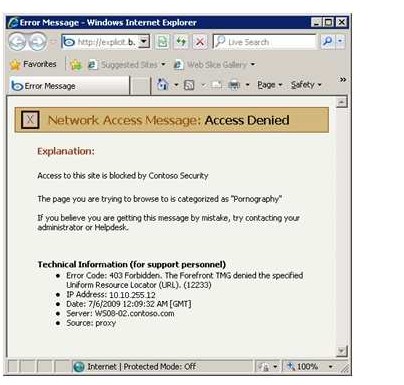Click the Home toolbar icon
Screen dimensions: 404x385
pos(163,85)
